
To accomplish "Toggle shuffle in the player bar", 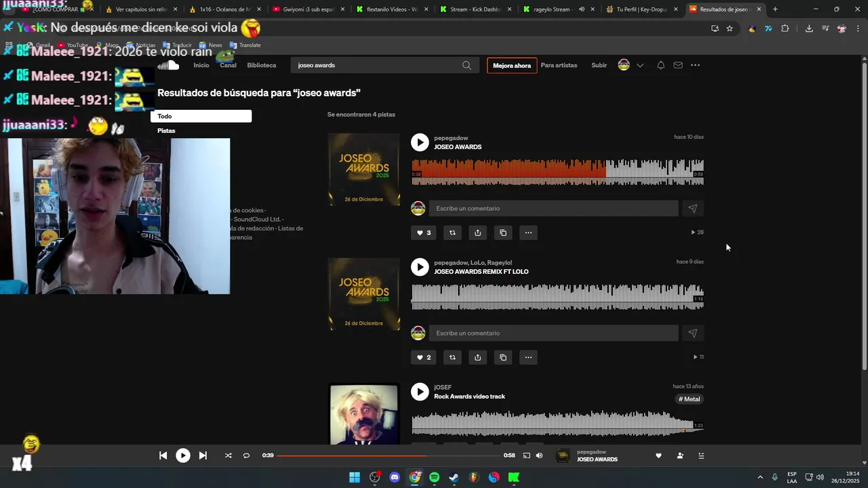I will (x=228, y=455).
